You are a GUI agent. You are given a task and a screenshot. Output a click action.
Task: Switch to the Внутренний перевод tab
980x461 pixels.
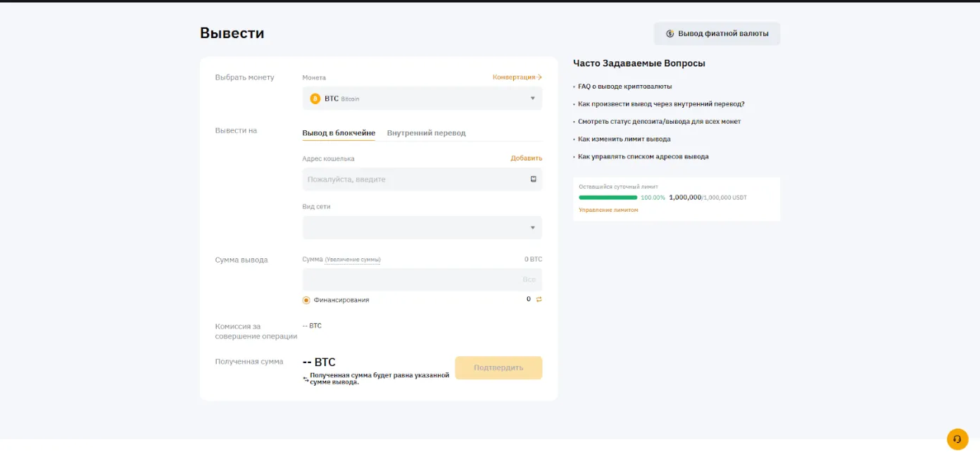point(426,133)
